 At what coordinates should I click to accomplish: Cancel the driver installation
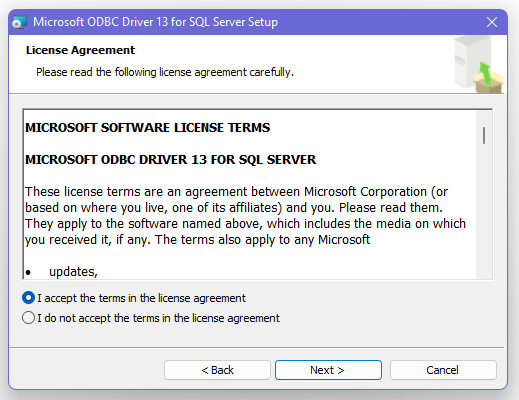[x=443, y=370]
